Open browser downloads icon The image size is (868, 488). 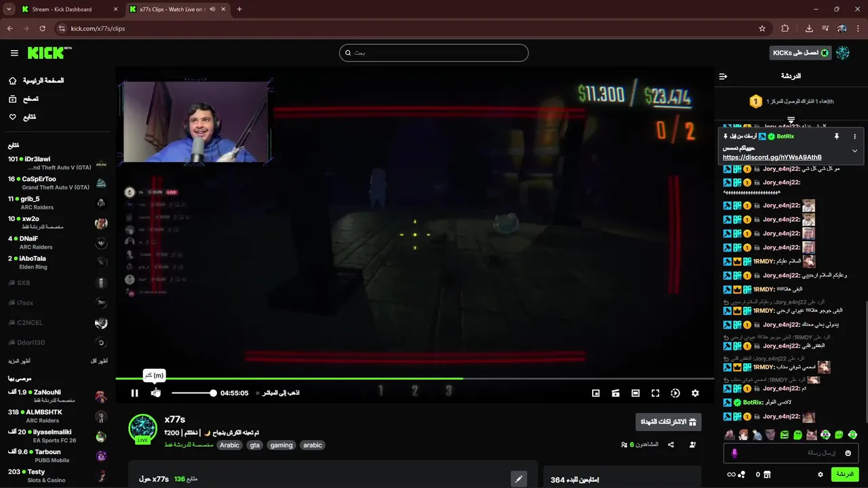[x=809, y=28]
